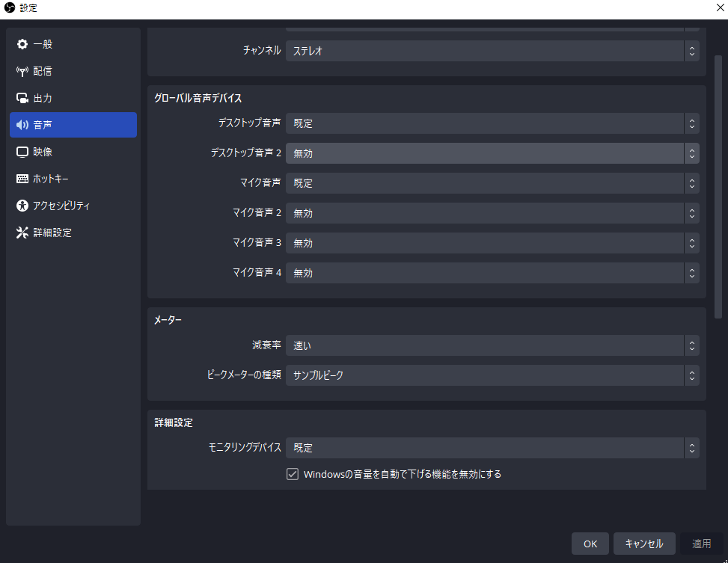
Task: Click the gear icon beside 一般
Action: [22, 44]
